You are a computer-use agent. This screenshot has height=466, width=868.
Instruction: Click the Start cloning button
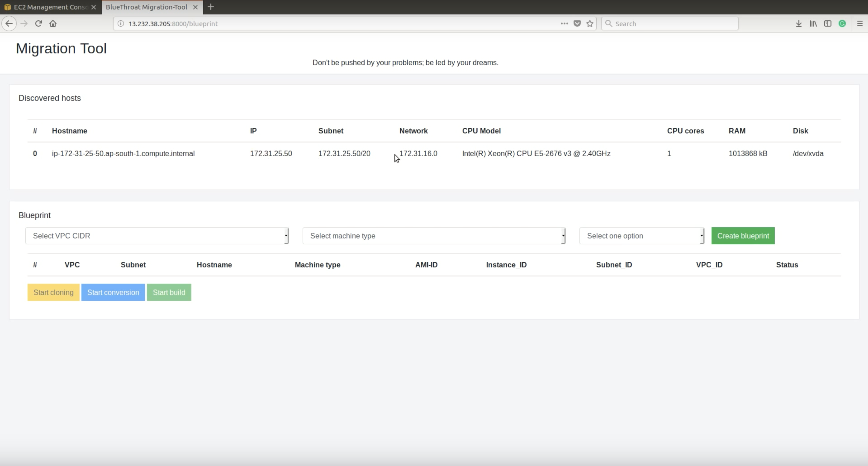53,292
